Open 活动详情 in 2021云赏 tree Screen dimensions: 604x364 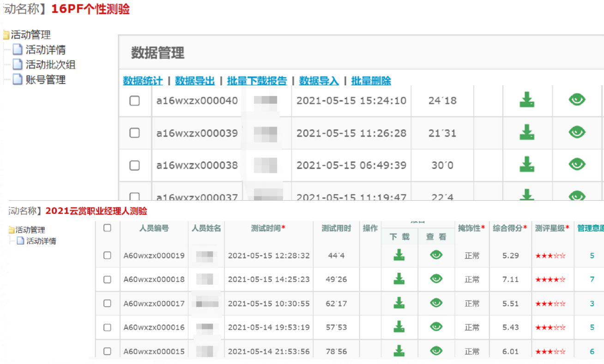[x=41, y=241]
